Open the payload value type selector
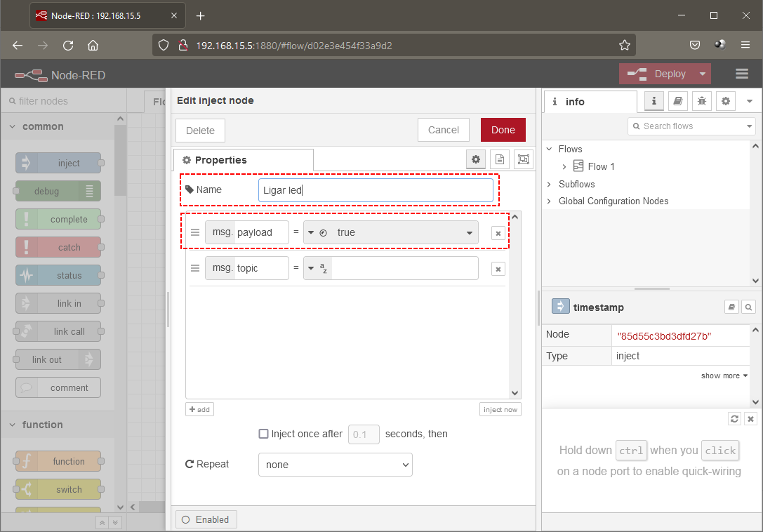This screenshot has width=763, height=532. [x=317, y=232]
